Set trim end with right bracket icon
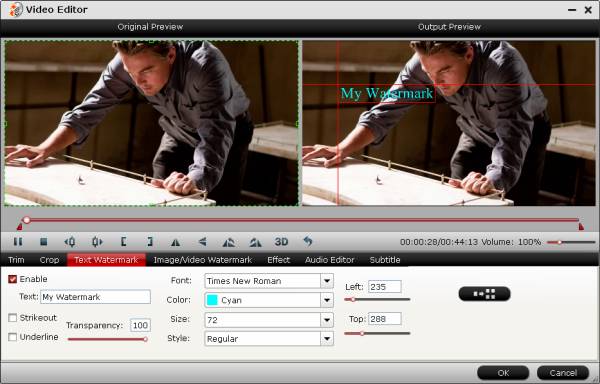 pyautogui.click(x=150, y=242)
